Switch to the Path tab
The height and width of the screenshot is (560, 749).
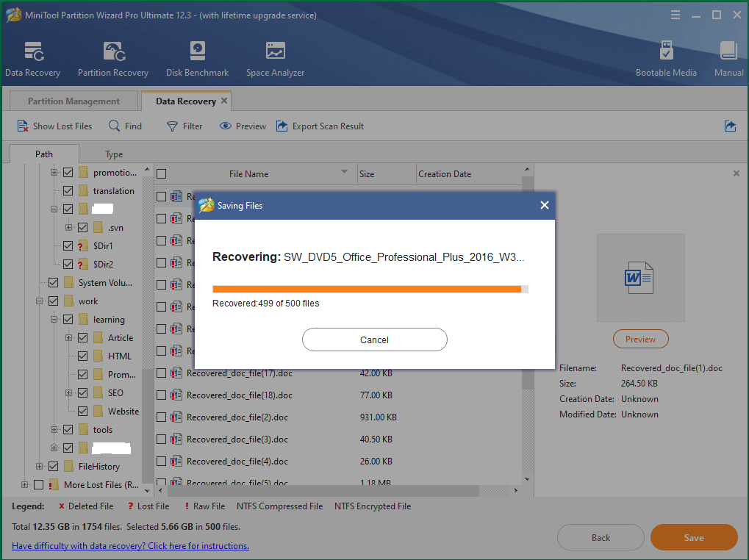[44, 154]
